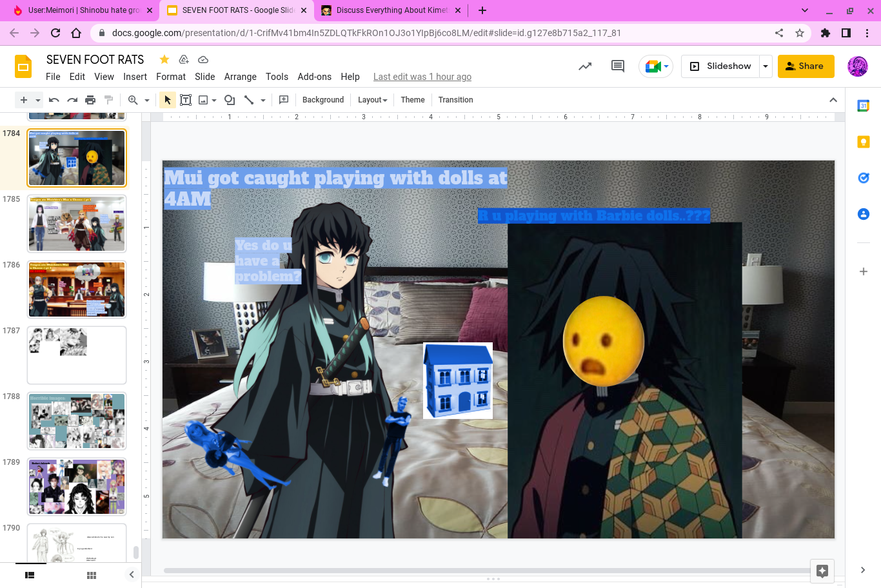881x588 pixels.
Task: Open the Explore button
Action: pos(822,571)
